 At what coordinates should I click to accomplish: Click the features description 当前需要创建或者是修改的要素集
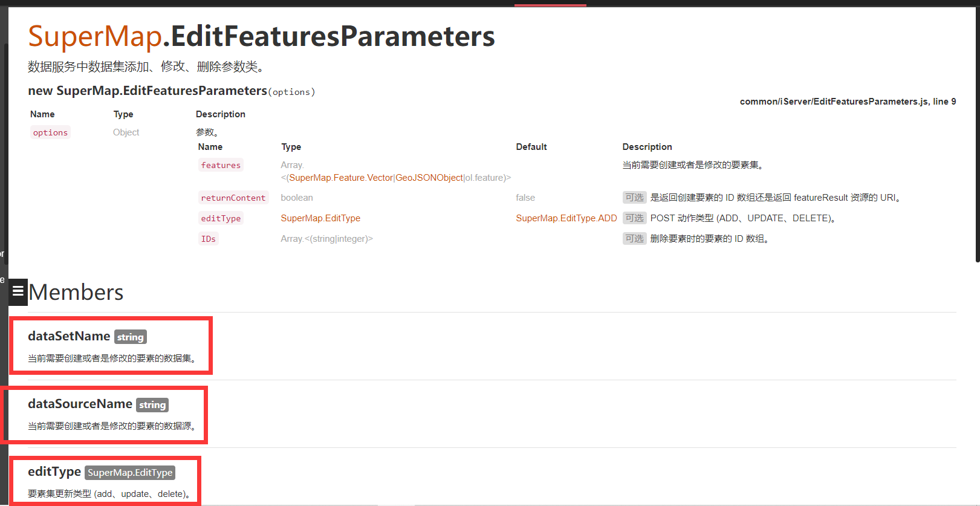[693, 165]
